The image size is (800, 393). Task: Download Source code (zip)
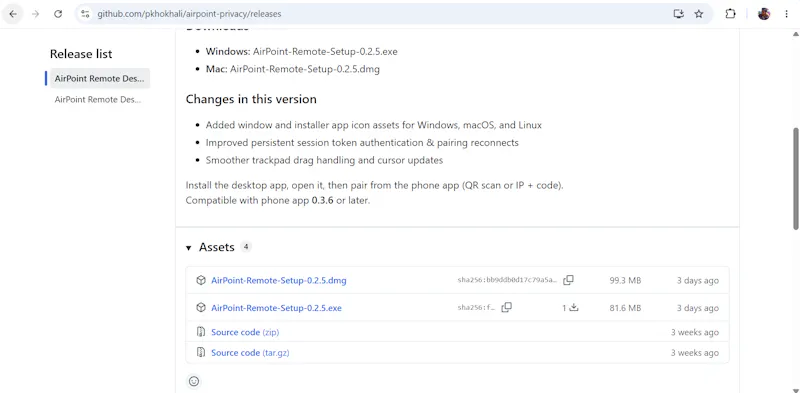[x=245, y=332]
